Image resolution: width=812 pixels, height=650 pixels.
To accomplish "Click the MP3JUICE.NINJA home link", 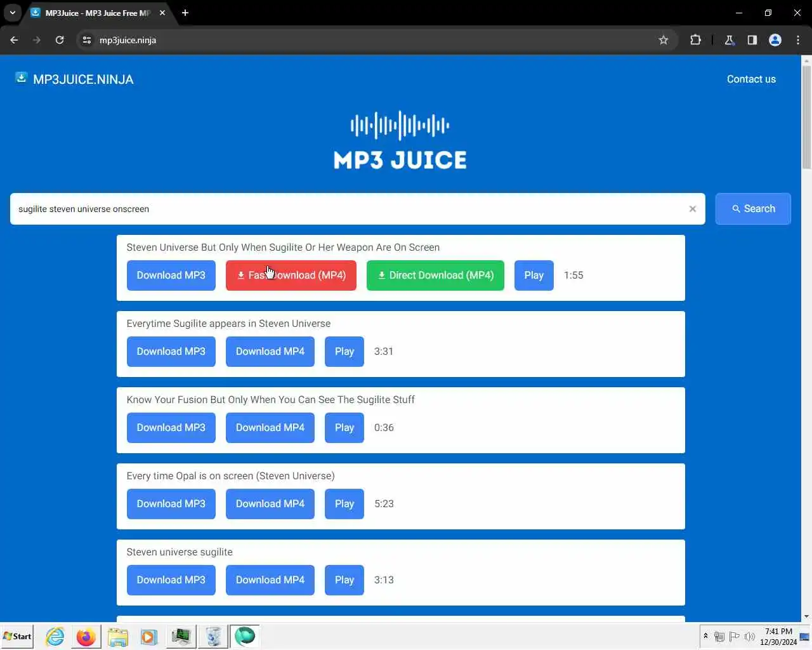I will pyautogui.click(x=83, y=79).
